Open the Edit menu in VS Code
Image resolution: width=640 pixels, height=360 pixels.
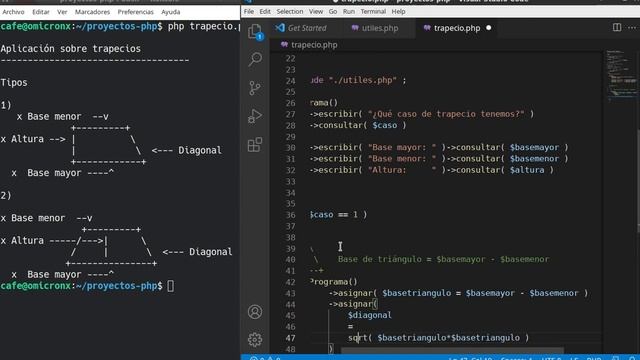[265, 11]
